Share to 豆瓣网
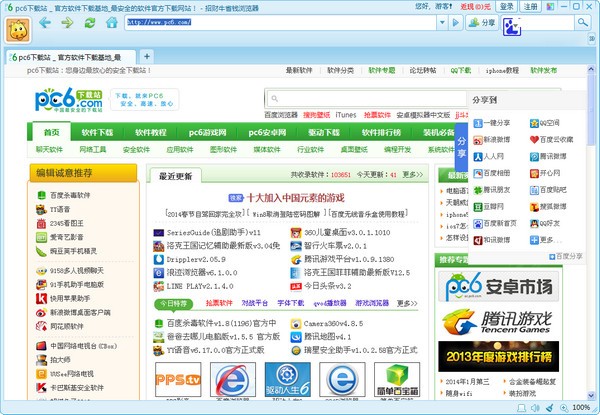 point(489,207)
